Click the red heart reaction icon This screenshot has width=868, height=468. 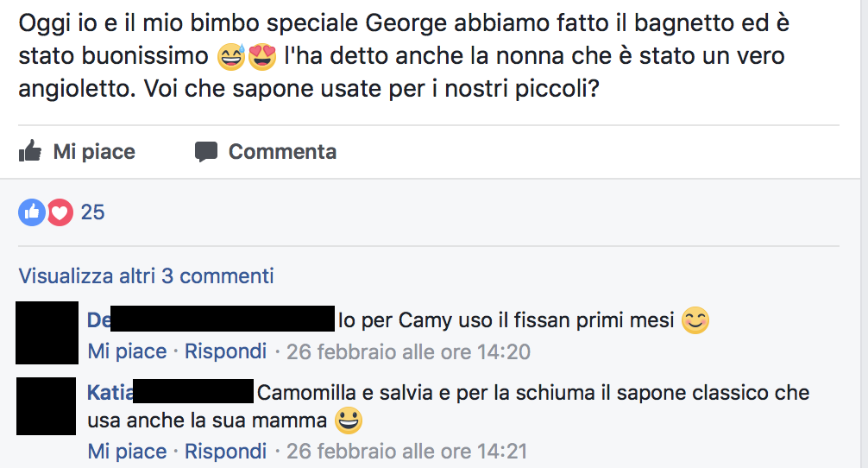coord(60,212)
